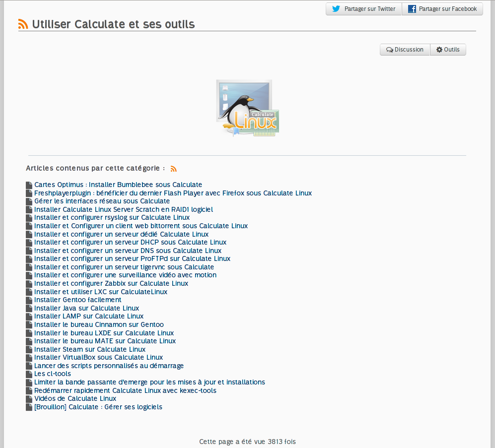Open the client web bittorrent article link
This screenshot has width=495, height=448.
pos(141,226)
